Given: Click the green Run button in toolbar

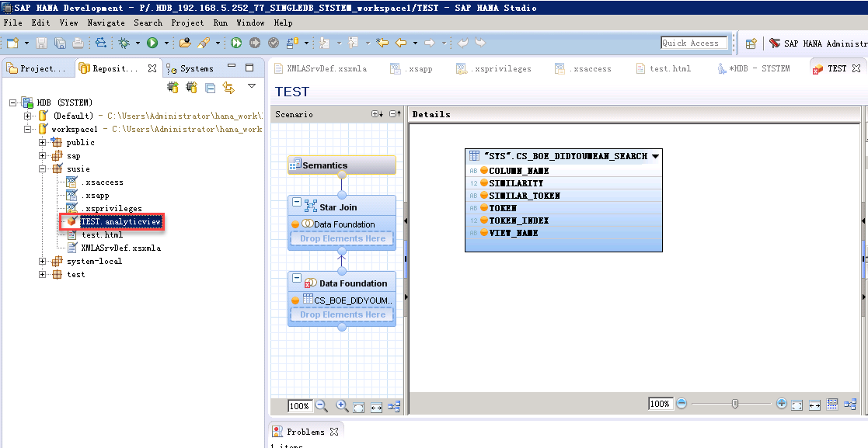Looking at the screenshot, I should click(152, 43).
